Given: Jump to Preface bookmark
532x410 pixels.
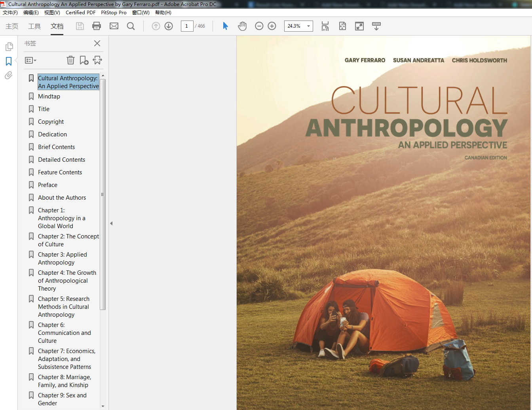Looking at the screenshot, I should [x=47, y=185].
